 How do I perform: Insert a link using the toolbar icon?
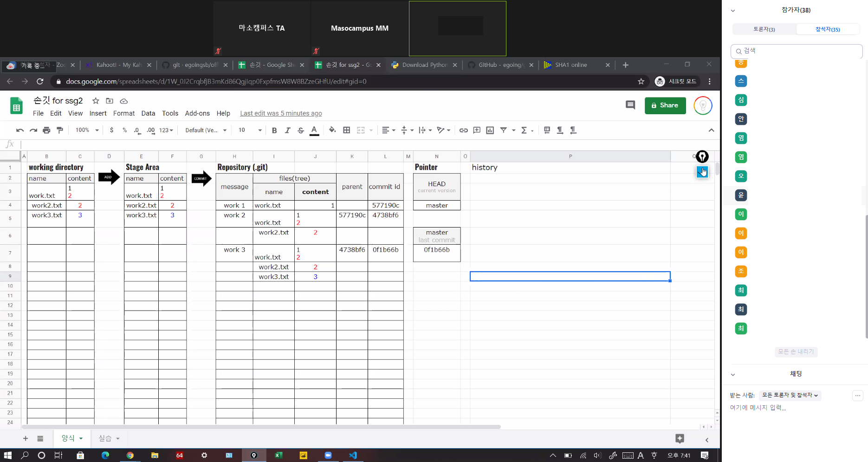click(463, 130)
